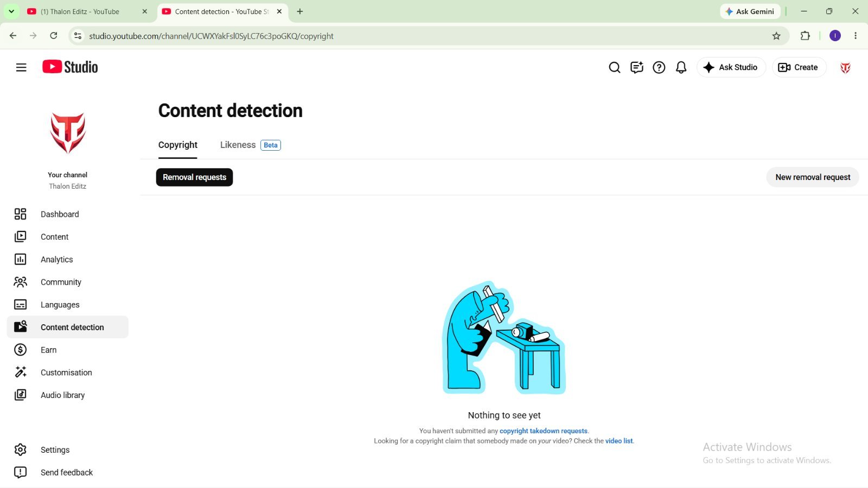The image size is (868, 488).
Task: Open the comments feedback icon in header
Action: pyautogui.click(x=636, y=67)
